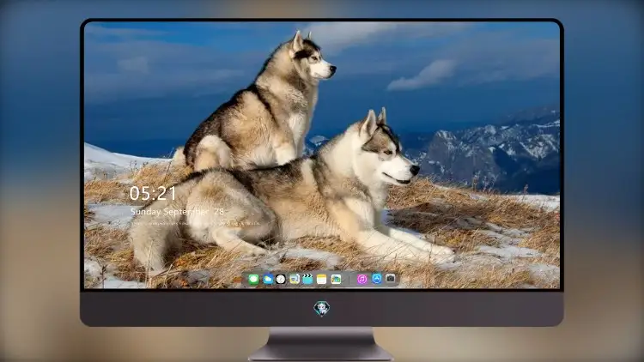The height and width of the screenshot is (362, 644).
Task: Open the blue App Store icon
Action: (x=377, y=279)
